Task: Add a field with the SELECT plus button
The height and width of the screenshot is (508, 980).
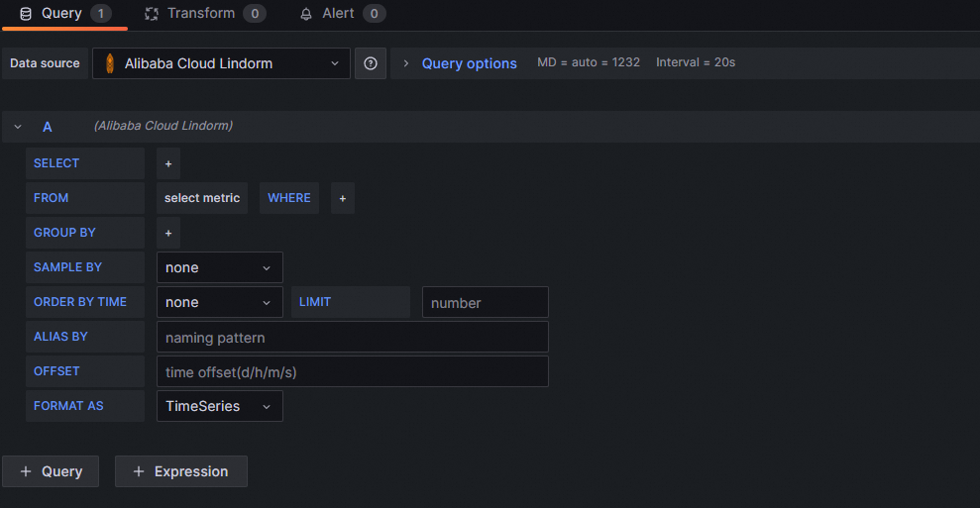Action: pyautogui.click(x=168, y=163)
